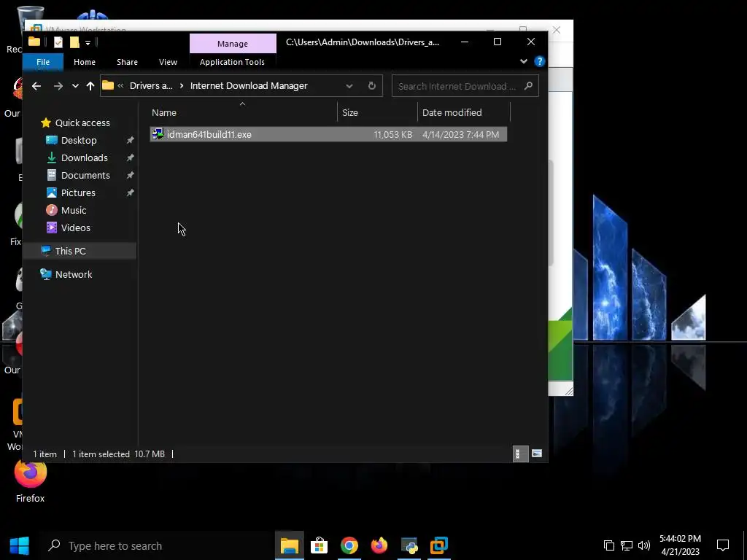Click the 11,053 KB size cell
The width and height of the screenshot is (747, 560).
pyautogui.click(x=392, y=135)
